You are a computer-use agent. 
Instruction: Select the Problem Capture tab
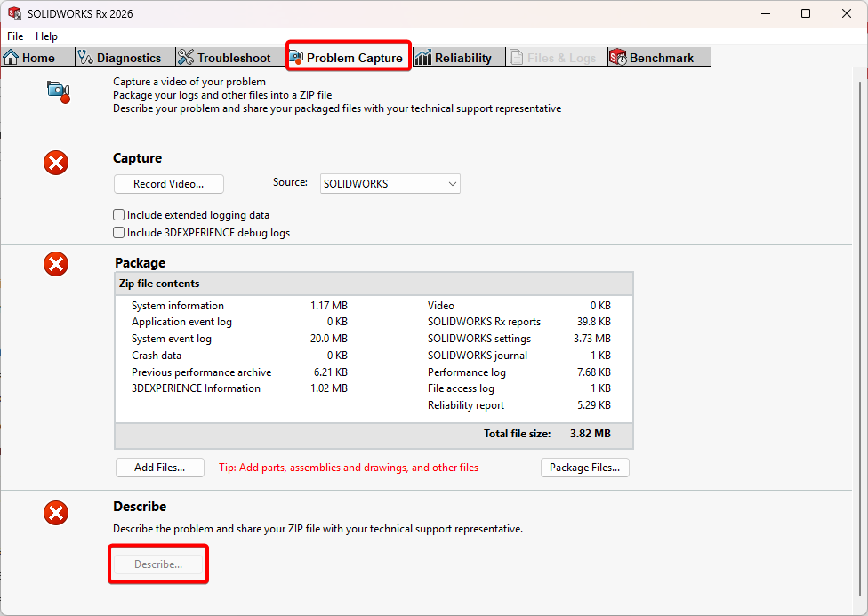349,58
